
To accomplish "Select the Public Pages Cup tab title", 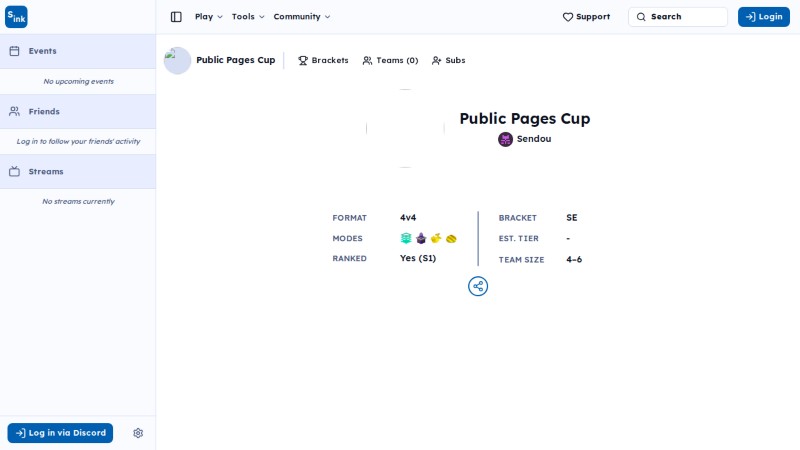I will [236, 60].
